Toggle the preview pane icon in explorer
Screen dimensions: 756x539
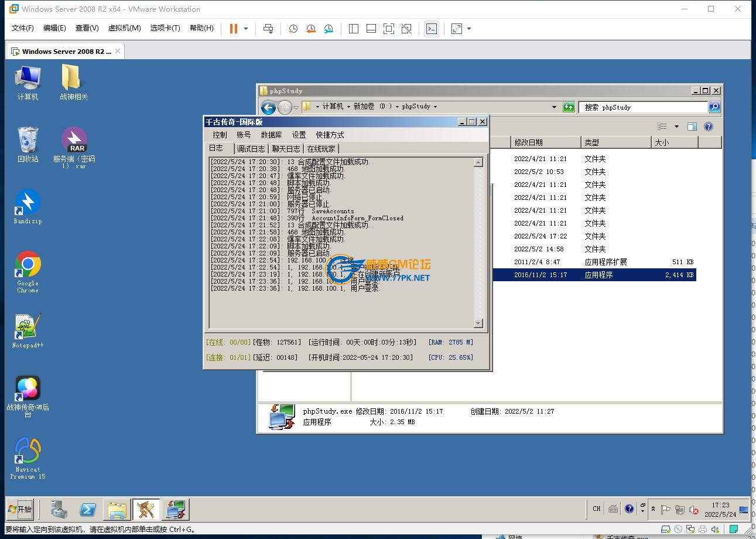click(x=692, y=127)
